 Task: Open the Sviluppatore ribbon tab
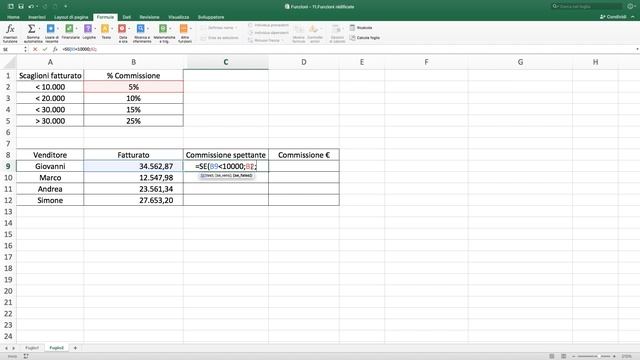click(x=211, y=17)
